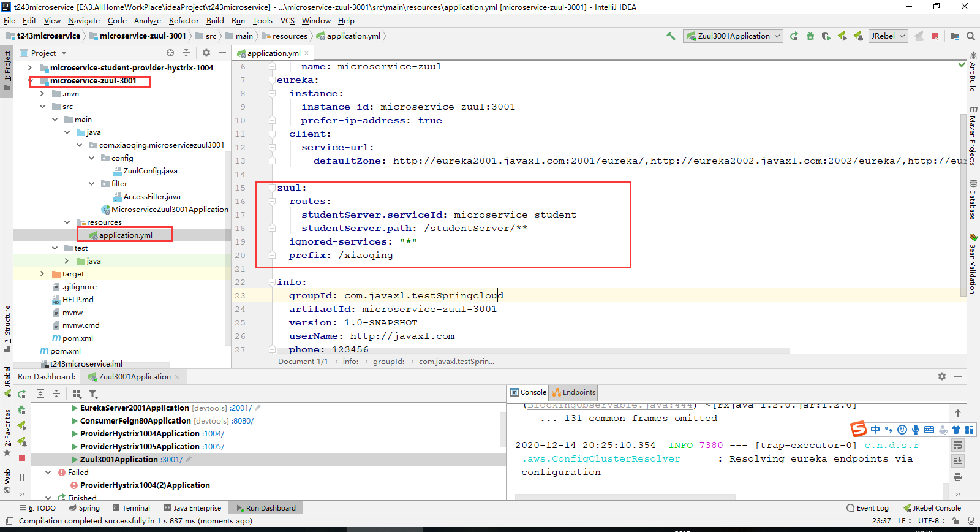Collapse the config package
The image size is (980, 532).
point(91,158)
